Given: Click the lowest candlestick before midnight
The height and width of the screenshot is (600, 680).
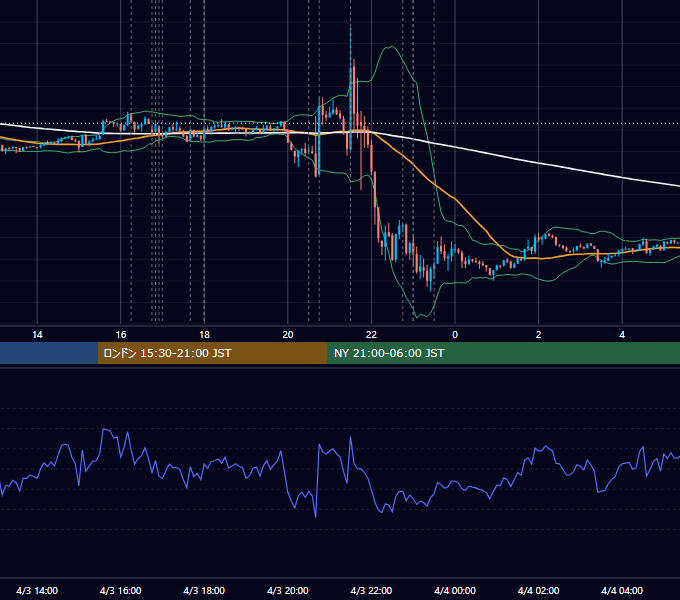Looking at the screenshot, I should point(430,277).
